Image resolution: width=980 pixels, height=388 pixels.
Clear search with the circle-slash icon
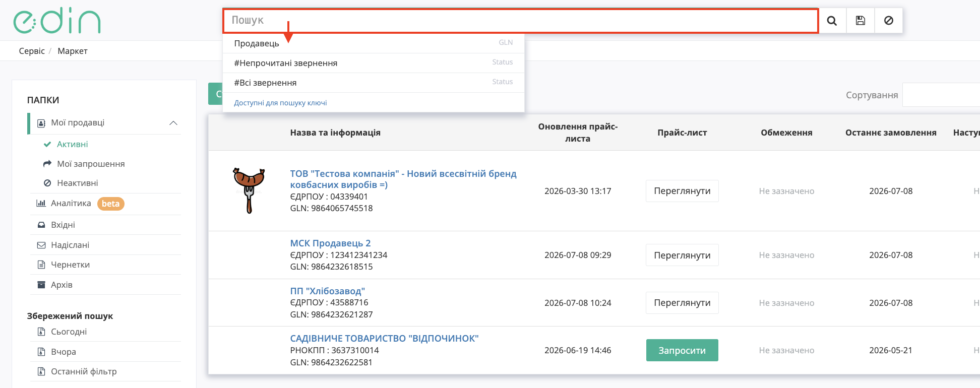click(x=889, y=21)
